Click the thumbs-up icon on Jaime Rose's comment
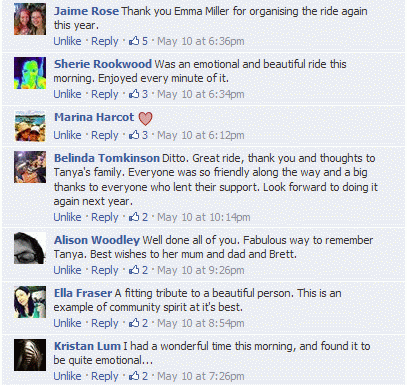Viewport: 407px width, 385px height. point(134,41)
